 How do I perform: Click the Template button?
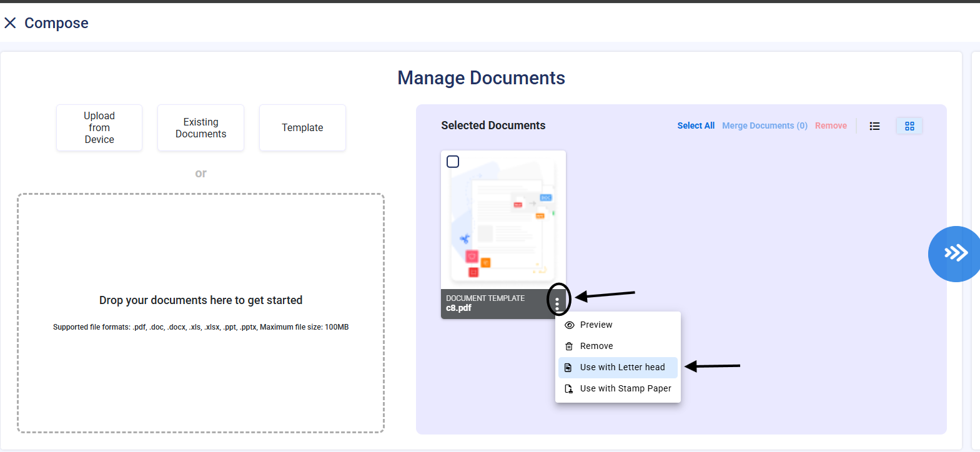click(302, 127)
